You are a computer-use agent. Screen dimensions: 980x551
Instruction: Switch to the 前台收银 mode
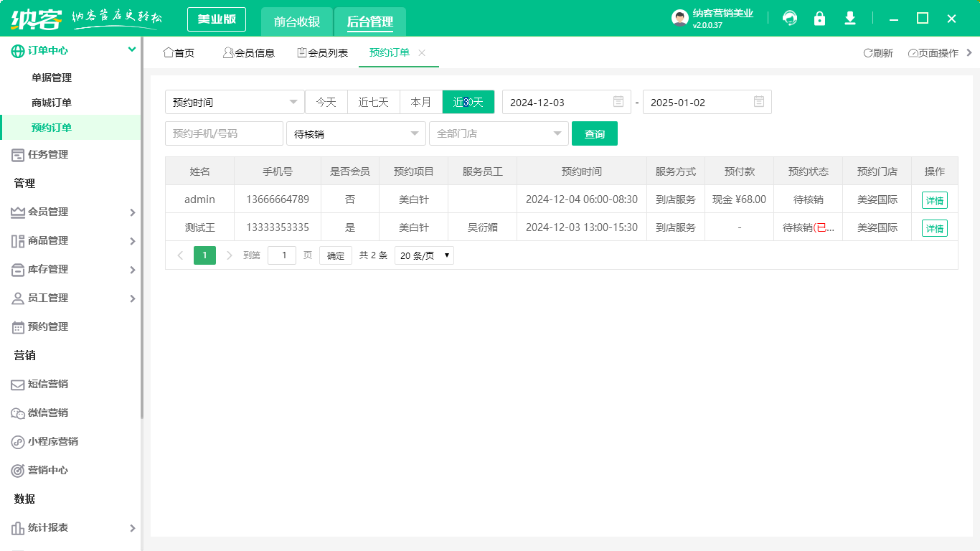pos(296,19)
